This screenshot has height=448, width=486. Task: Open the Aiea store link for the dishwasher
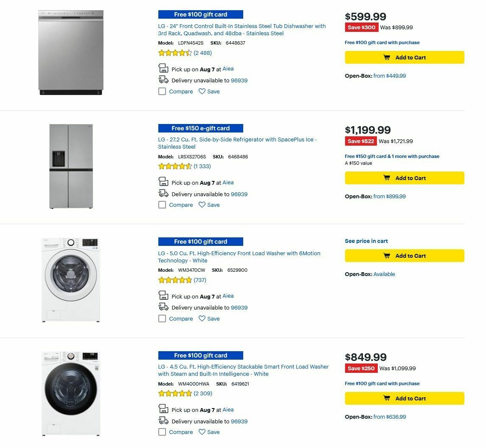pos(228,68)
